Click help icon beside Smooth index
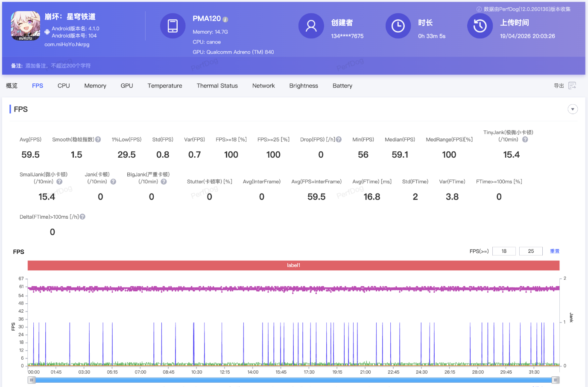This screenshot has width=588, height=387. [x=98, y=140]
